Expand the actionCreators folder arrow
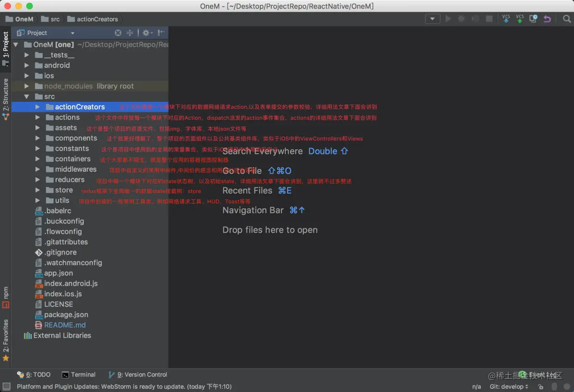 (x=37, y=107)
